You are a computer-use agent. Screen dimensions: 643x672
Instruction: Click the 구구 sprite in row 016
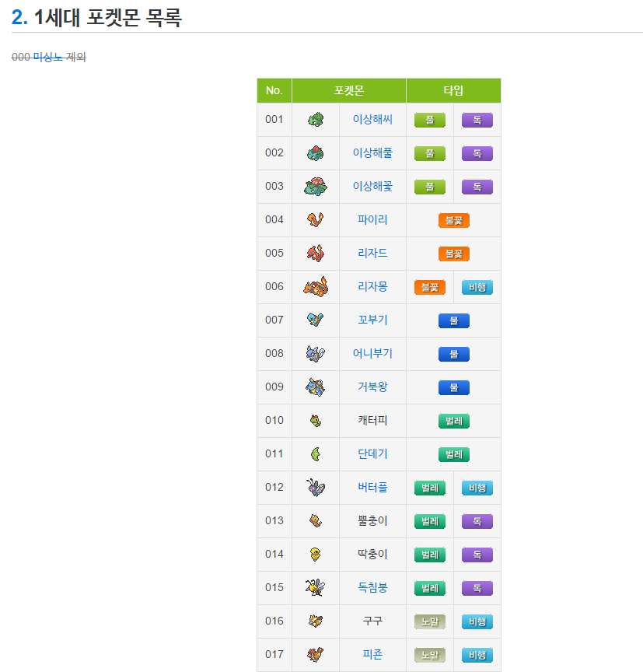[316, 621]
